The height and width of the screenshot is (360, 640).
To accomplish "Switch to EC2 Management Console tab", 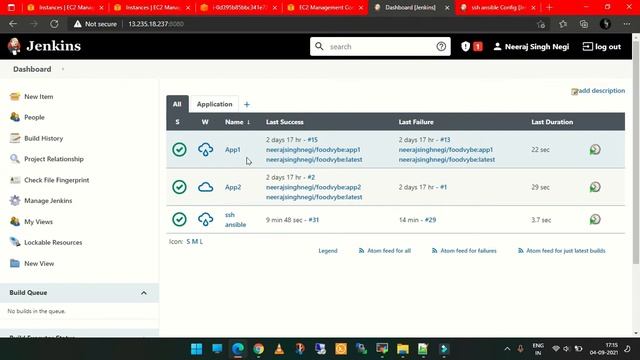I will click(325, 7).
